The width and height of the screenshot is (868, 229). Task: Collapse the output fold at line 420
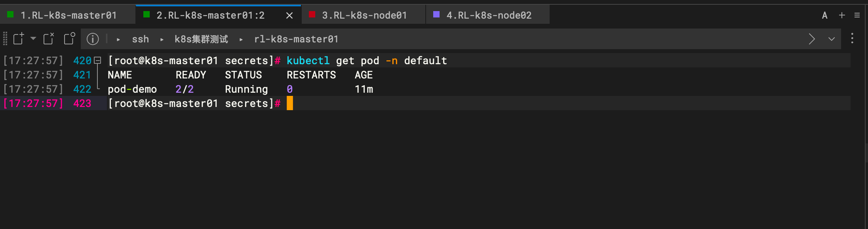point(97,61)
